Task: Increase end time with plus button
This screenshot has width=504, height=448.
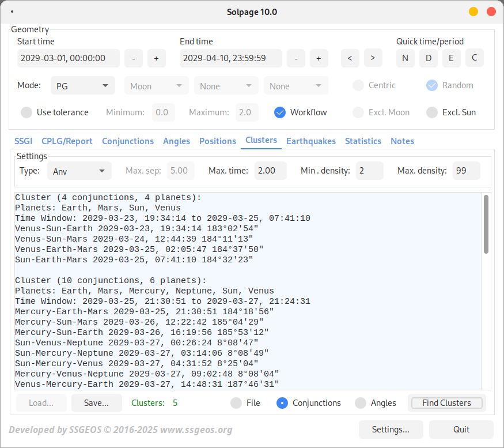Action: [x=319, y=58]
